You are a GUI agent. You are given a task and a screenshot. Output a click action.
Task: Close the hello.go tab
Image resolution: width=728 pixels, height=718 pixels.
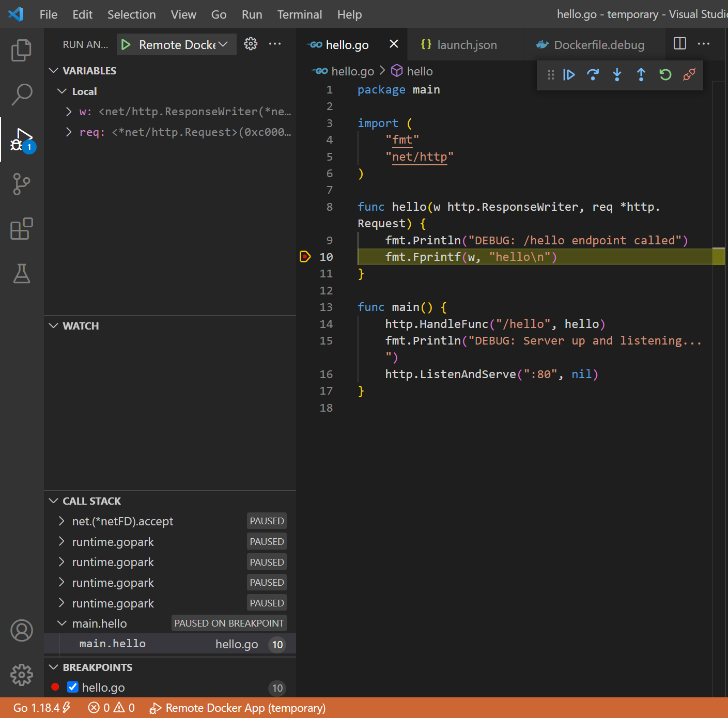(x=394, y=44)
